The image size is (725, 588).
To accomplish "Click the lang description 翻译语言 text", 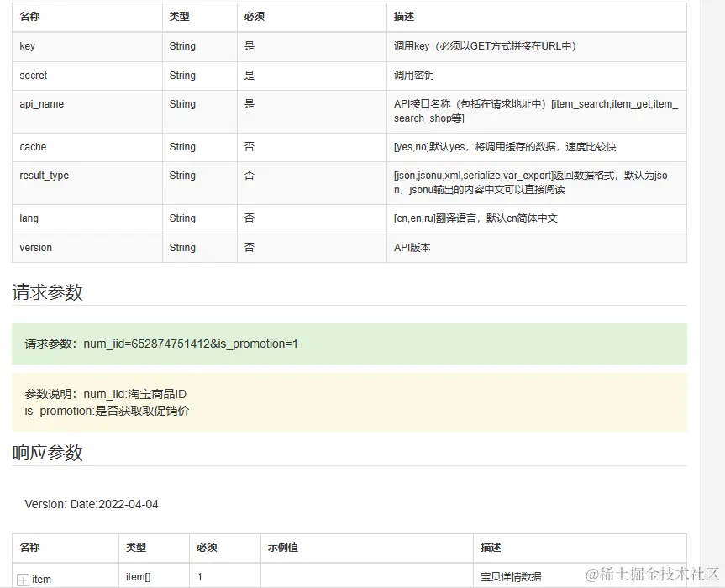I will pyautogui.click(x=475, y=218).
